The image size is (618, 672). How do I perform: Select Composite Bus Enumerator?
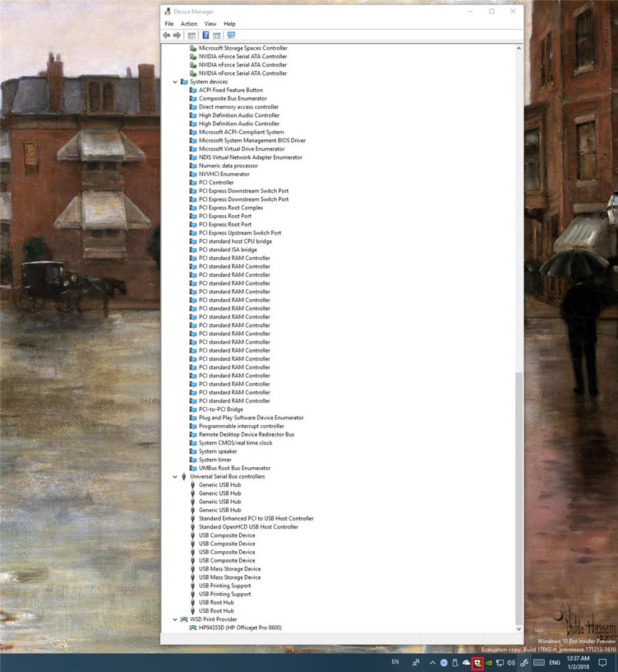(x=233, y=98)
